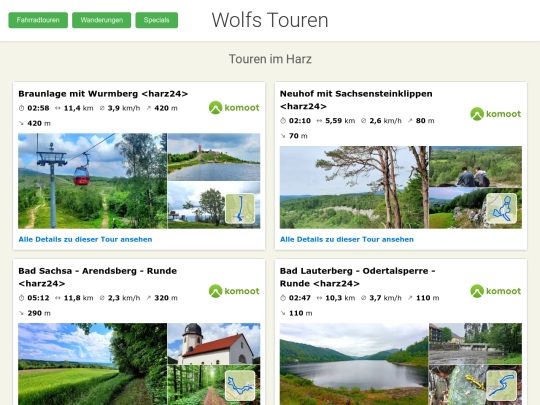Screen dimensions: 540x405
Task: Click the komoot logo on Braunlage tour
Action: point(234,108)
